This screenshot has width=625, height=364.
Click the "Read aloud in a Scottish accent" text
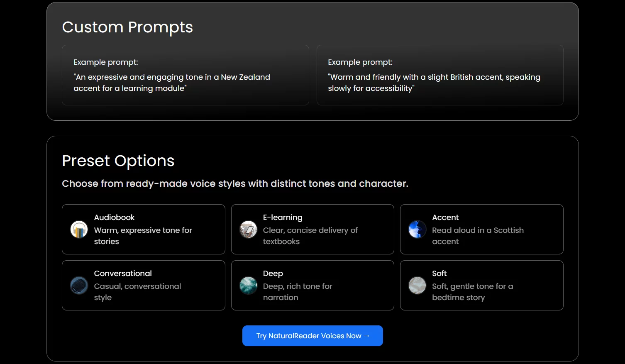pos(478,236)
